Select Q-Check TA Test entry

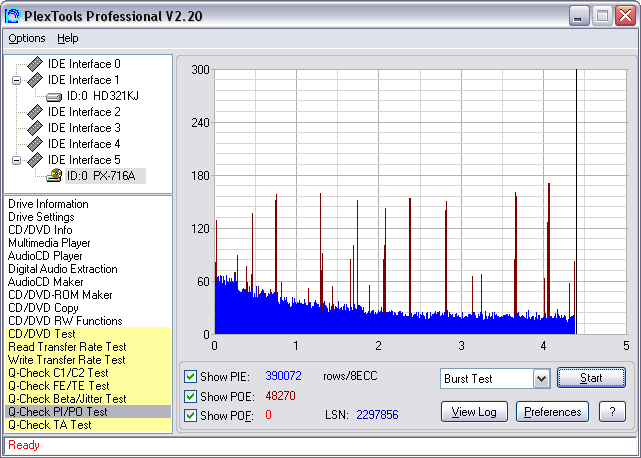[88, 425]
